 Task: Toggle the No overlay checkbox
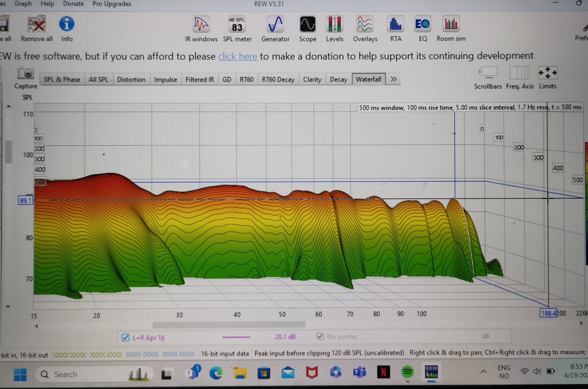pos(320,336)
